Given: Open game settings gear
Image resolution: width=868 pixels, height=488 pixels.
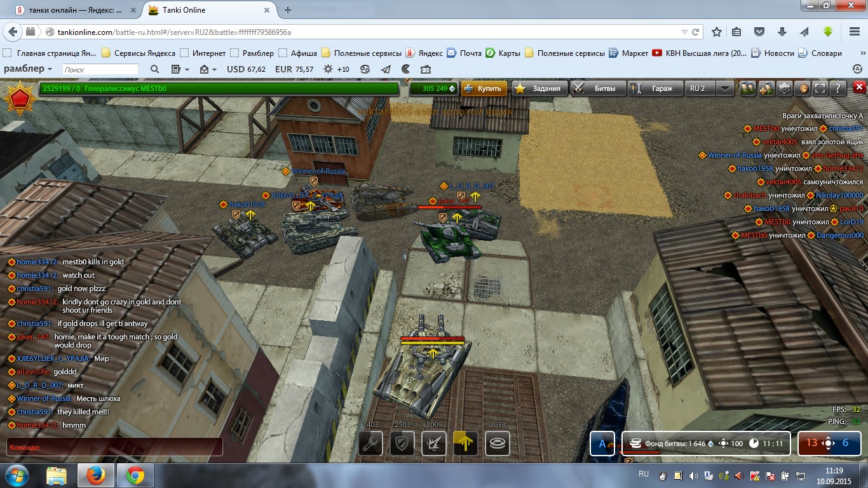Looking at the screenshot, I should (785, 88).
